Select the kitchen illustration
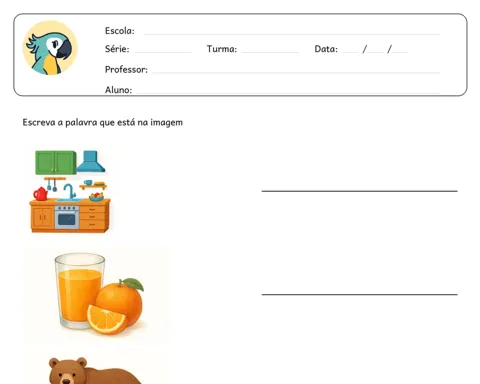Screen dimensions: 480x384 70,191
